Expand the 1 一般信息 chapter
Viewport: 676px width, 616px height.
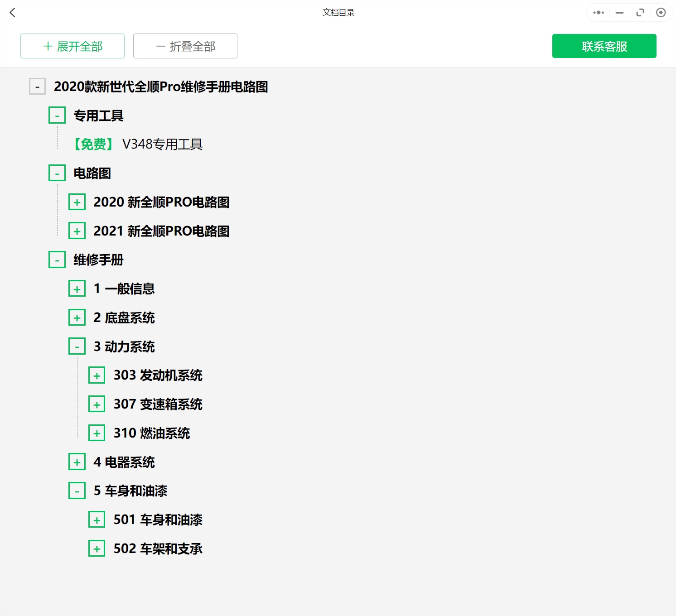pos(77,289)
